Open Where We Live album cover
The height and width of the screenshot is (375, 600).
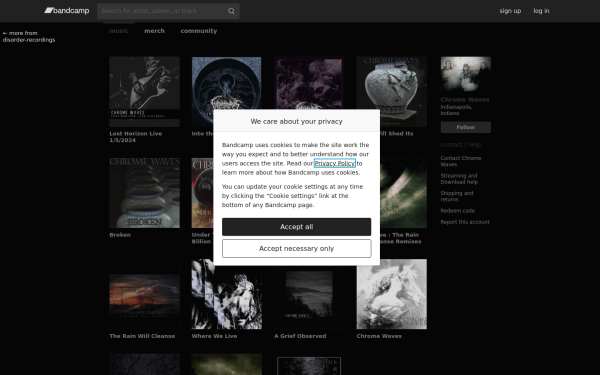[x=227, y=294]
